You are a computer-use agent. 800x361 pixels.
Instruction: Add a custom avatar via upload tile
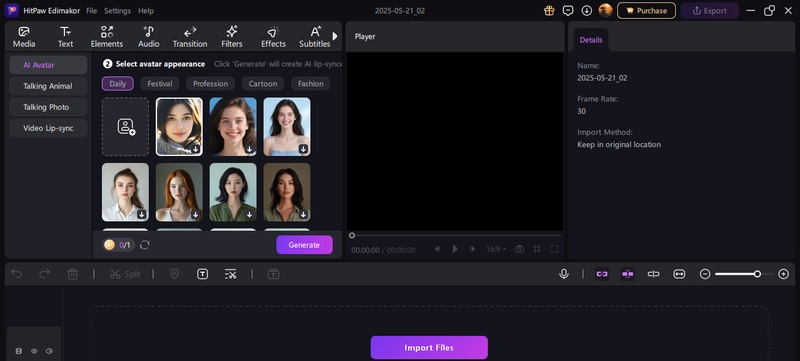126,126
